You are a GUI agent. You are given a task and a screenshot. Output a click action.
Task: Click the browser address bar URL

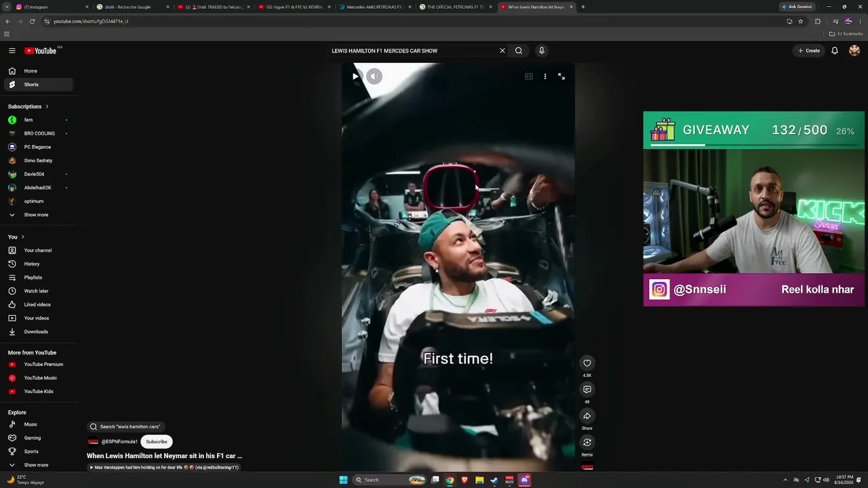(91, 21)
